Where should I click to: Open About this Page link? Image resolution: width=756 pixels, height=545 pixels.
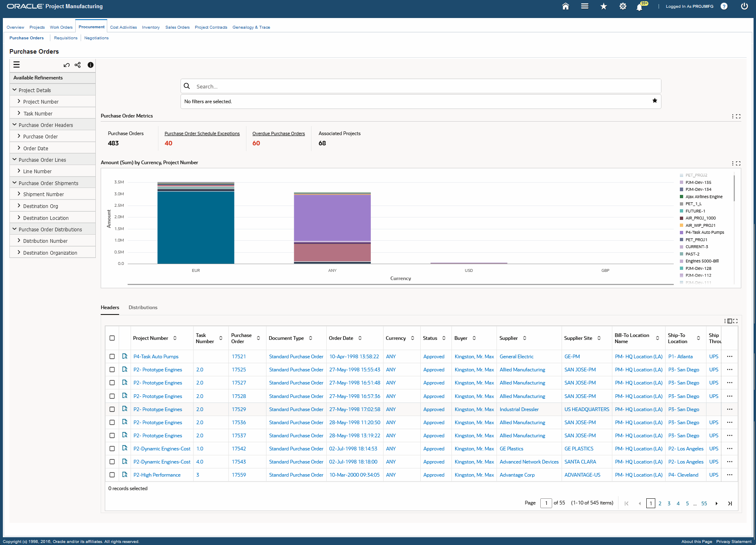coord(697,541)
